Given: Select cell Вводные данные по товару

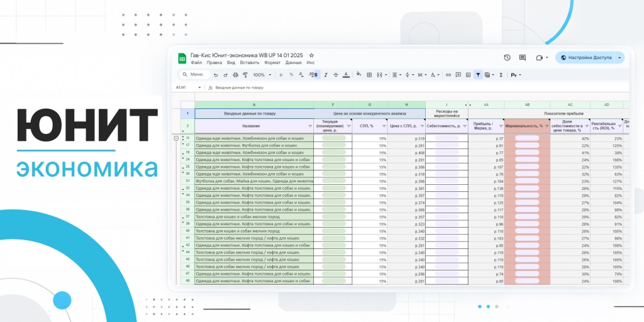Looking at the screenshot, I should coord(254,113).
